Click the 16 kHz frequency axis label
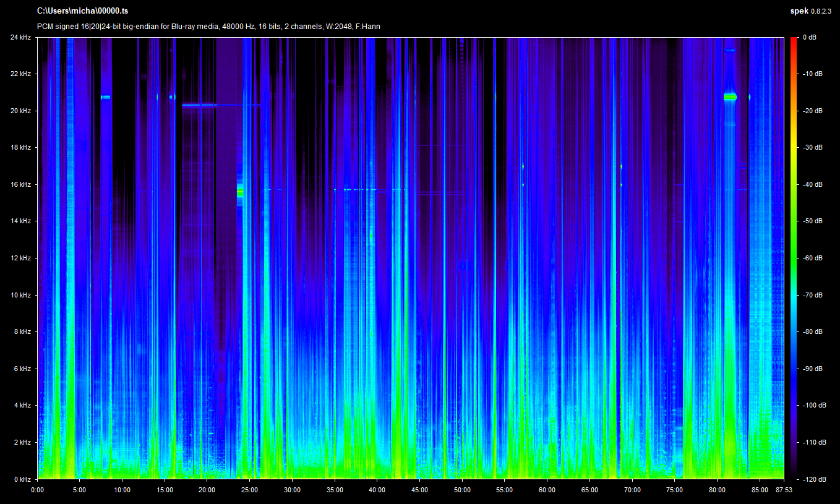 pyautogui.click(x=20, y=184)
